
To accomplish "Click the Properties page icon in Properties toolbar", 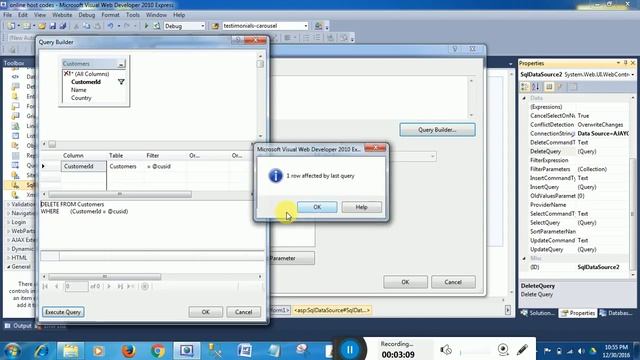I will click(549, 87).
